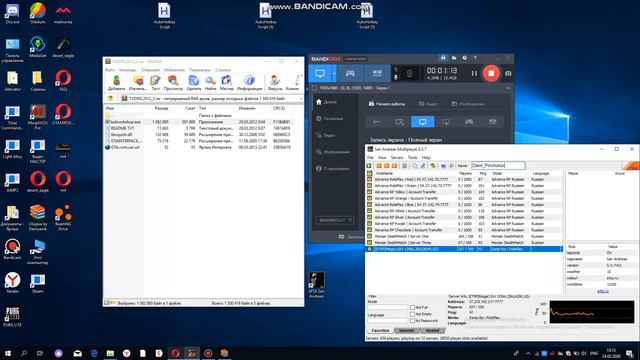Image resolution: width=640 pixels, height=360 pixels.
Task: Switch to Getting Started tab in Bandicam
Action: 387,104
